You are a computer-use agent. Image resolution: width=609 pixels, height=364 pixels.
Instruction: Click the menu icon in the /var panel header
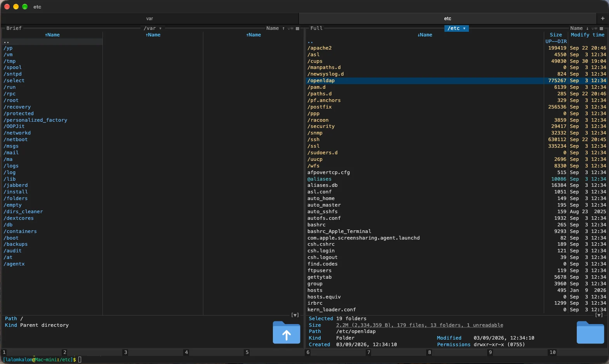point(298,28)
